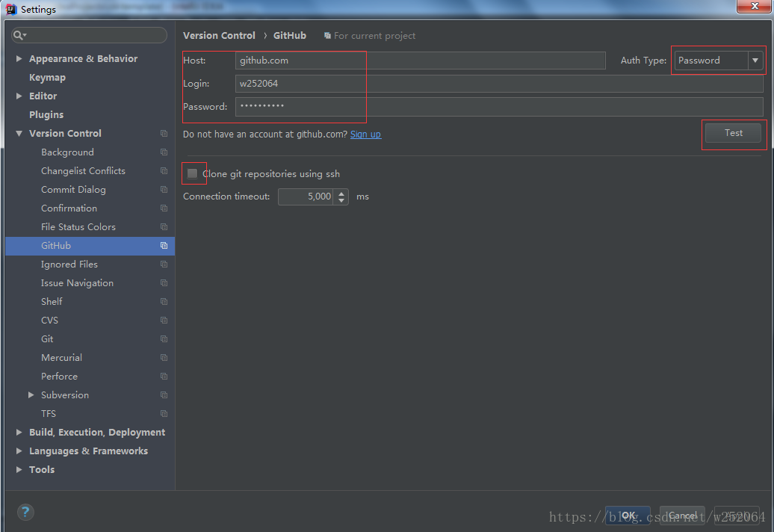This screenshot has width=774, height=532.
Task: Click project-level icon beside Changelist Conflicts
Action: click(164, 171)
